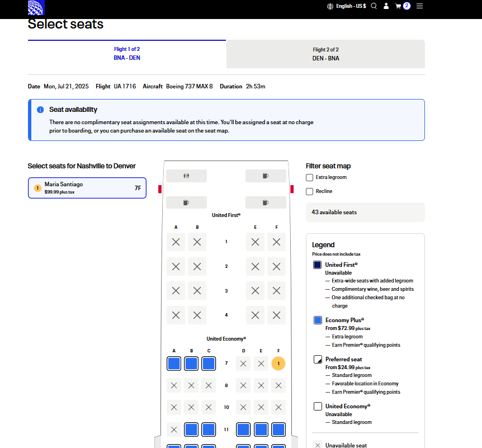Screen dimensions: 482x448
Task: Click unavailable seat 7D
Action: [243, 364]
